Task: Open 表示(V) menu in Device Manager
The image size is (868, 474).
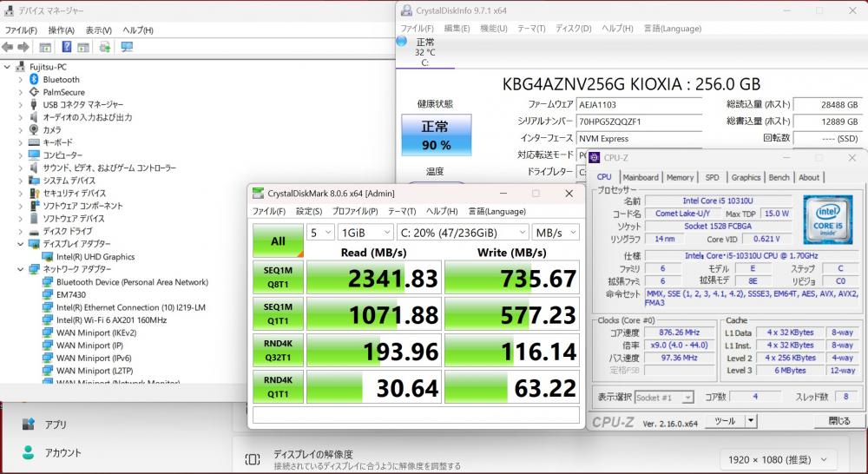Action: click(x=99, y=30)
